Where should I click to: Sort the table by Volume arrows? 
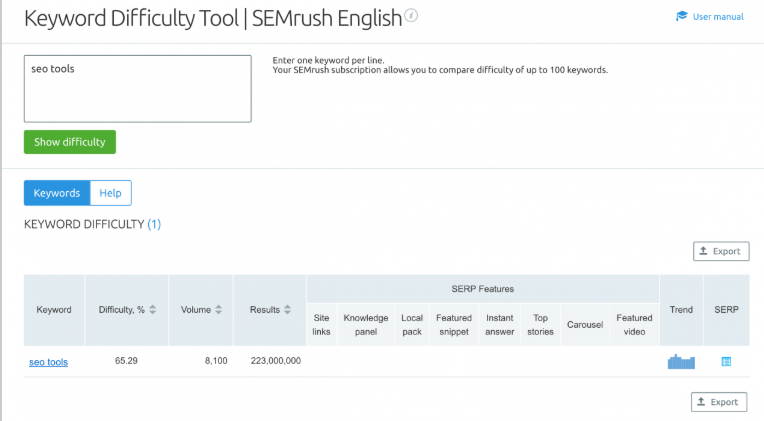click(x=218, y=309)
